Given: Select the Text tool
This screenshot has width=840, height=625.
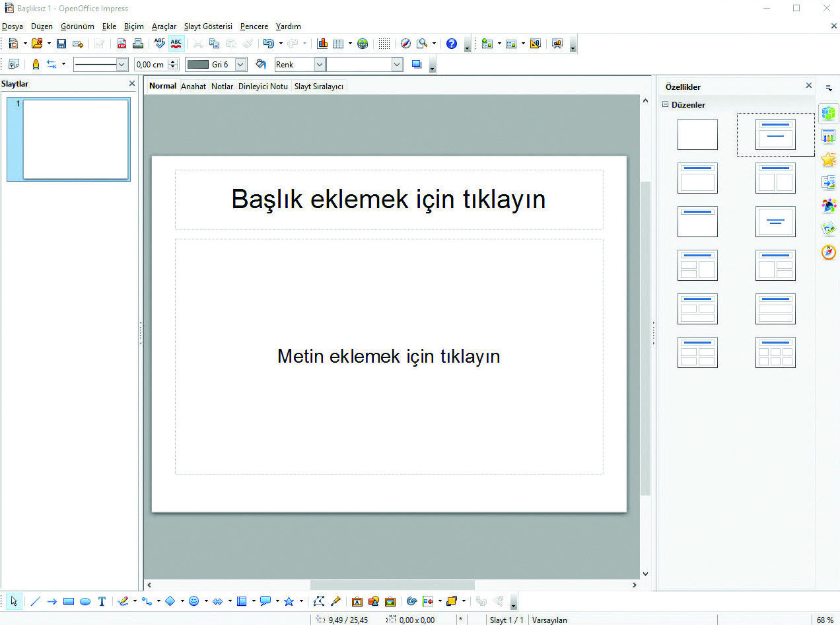Looking at the screenshot, I should tap(102, 601).
